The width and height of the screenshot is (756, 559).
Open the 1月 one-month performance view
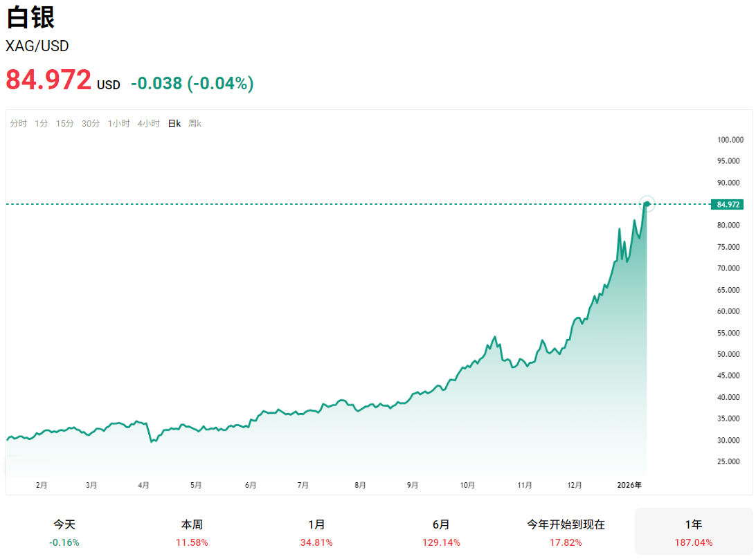(x=316, y=533)
